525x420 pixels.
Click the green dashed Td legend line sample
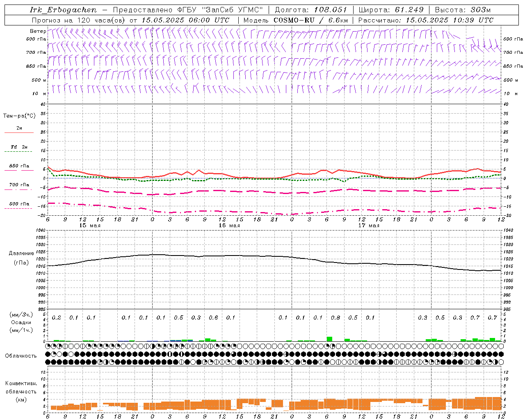[x=18, y=152]
